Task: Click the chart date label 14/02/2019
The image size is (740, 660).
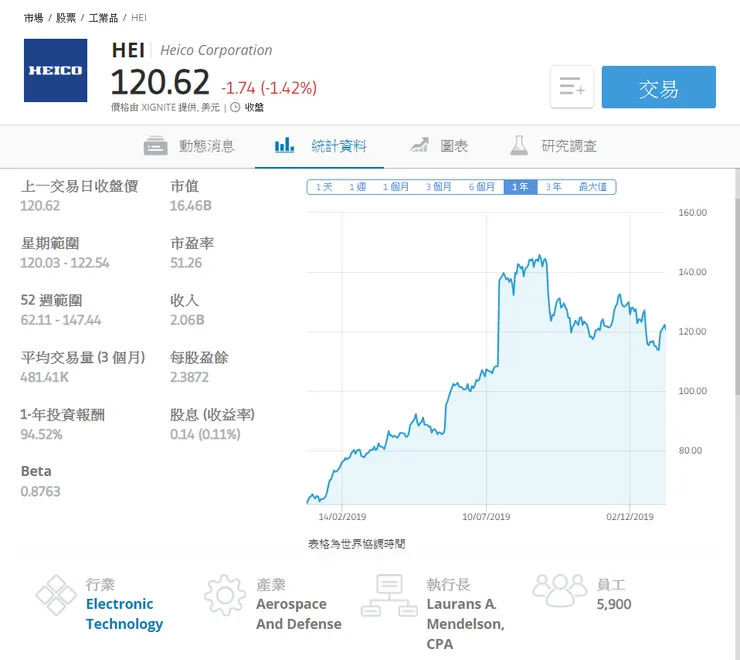Action: pyautogui.click(x=342, y=517)
